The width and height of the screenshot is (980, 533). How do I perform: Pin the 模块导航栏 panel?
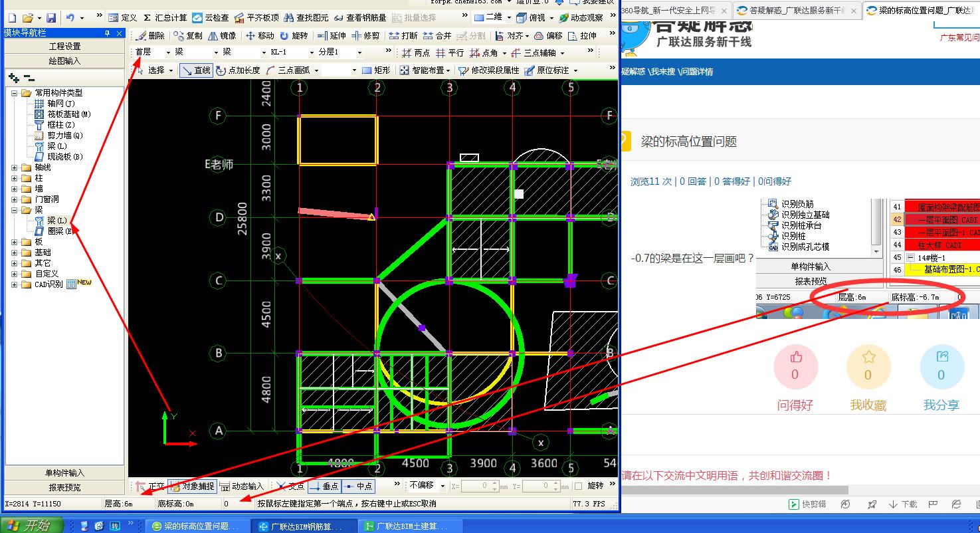click(x=107, y=33)
